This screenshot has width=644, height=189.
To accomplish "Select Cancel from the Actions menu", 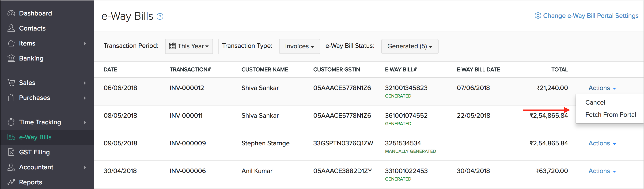I will 595,102.
